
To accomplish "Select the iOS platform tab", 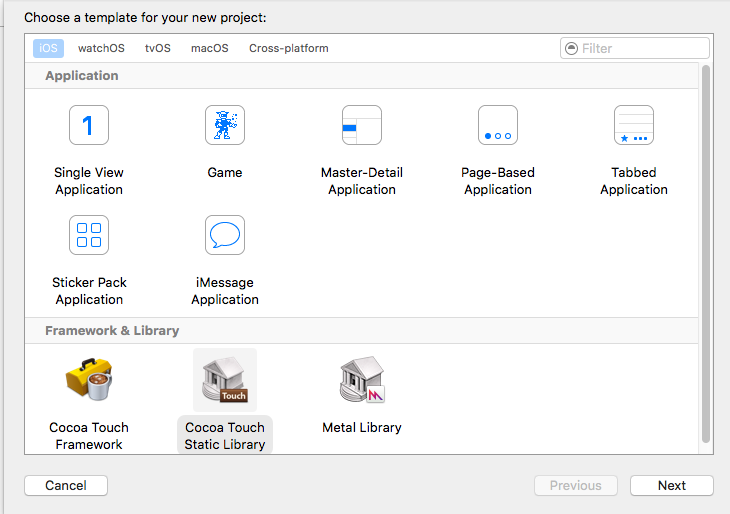I will [48, 48].
